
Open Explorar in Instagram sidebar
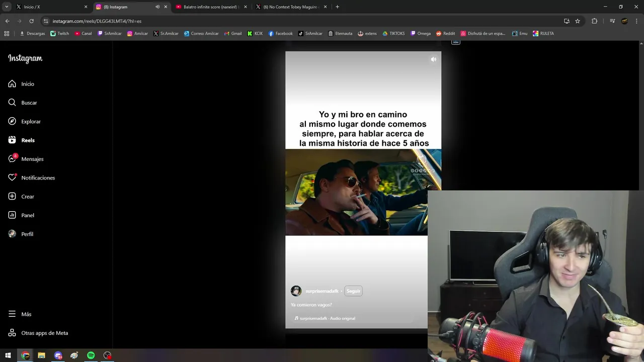point(24,122)
